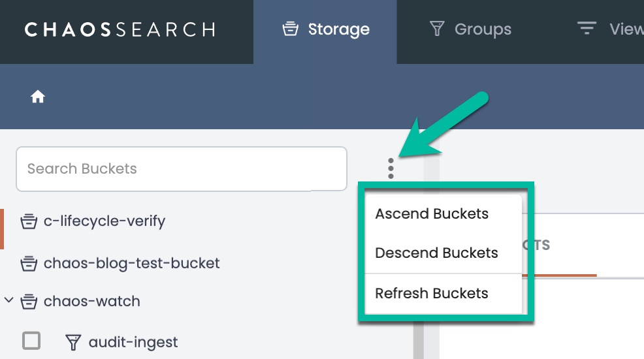Open the three-dot bucket options menu

coord(391,168)
